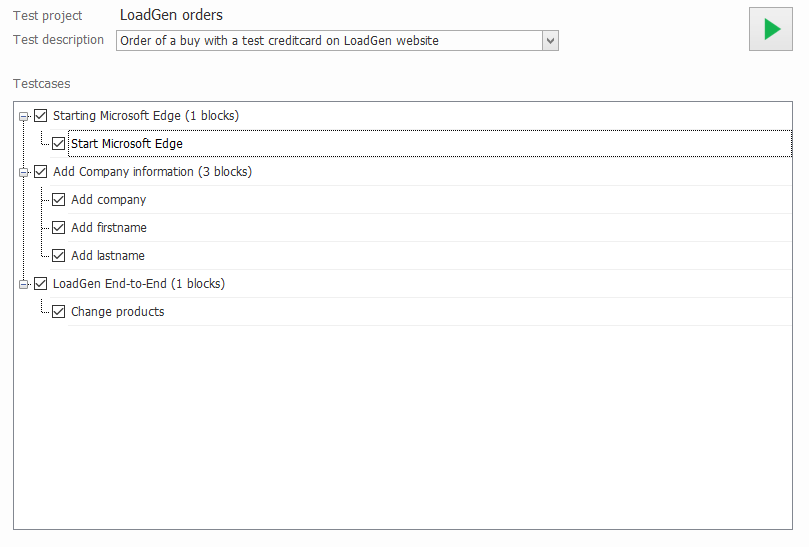Open the Test description dropdown arrow

point(550,41)
